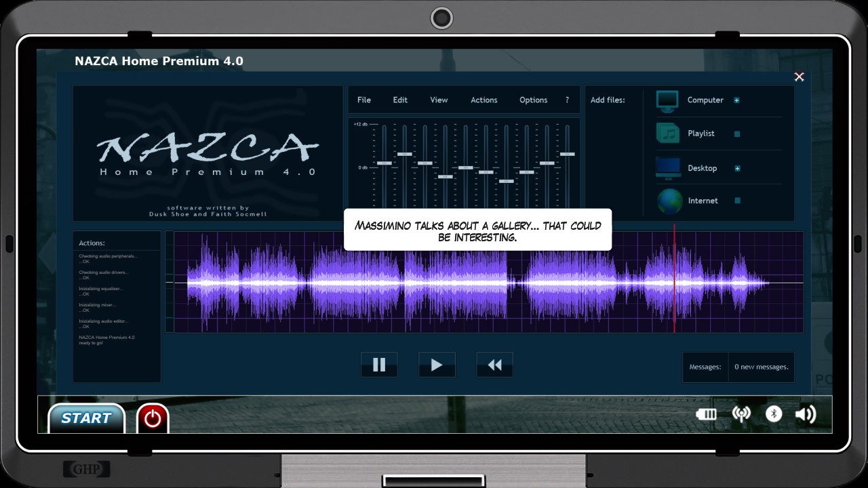Viewport: 868px width, 488px height.
Task: Select the Playlist label in Add files
Action: [701, 134]
